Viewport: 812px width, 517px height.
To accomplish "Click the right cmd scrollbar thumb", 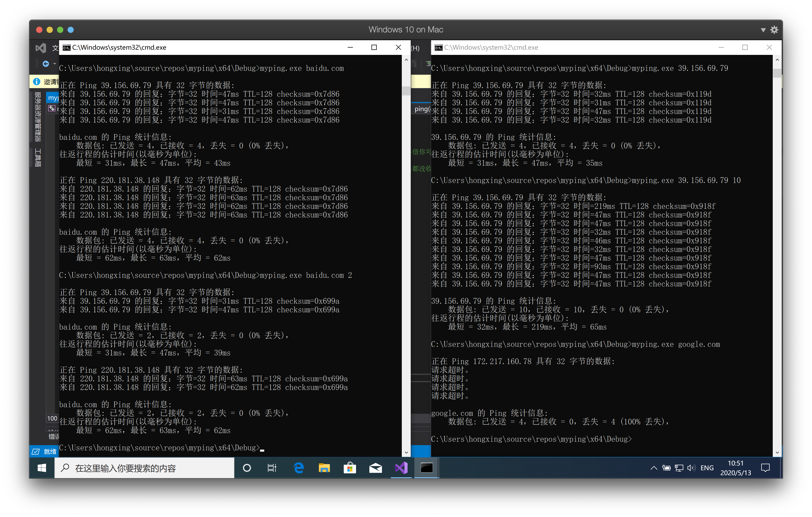I will [777, 73].
